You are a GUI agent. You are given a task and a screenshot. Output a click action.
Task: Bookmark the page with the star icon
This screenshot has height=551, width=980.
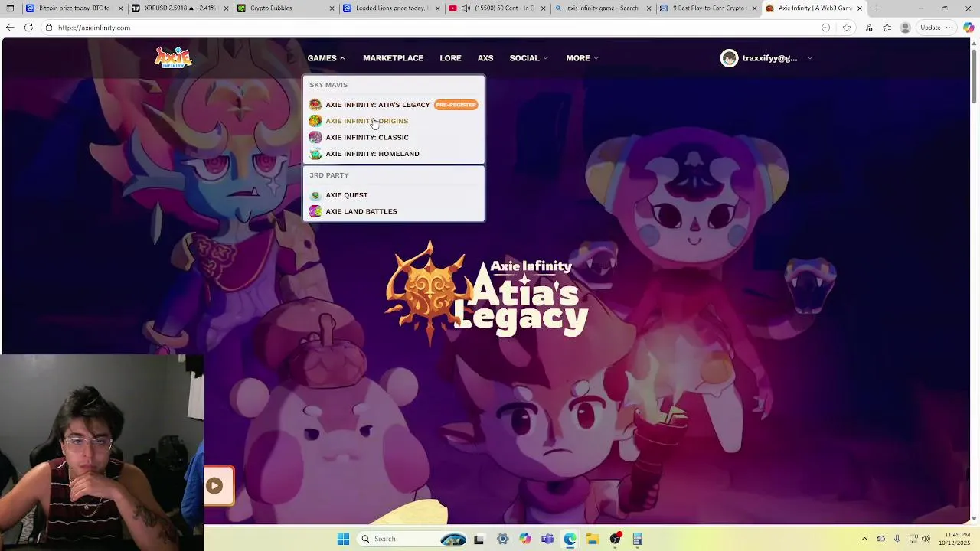coord(847,28)
